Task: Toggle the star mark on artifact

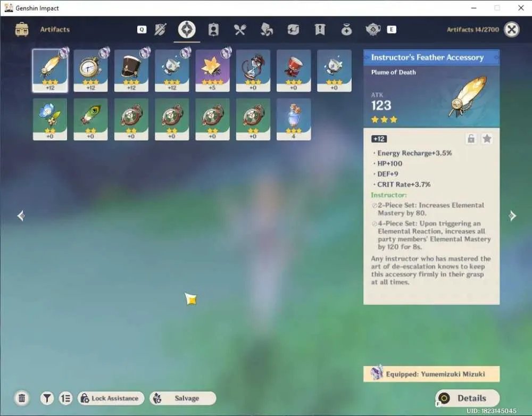Action: [x=487, y=139]
